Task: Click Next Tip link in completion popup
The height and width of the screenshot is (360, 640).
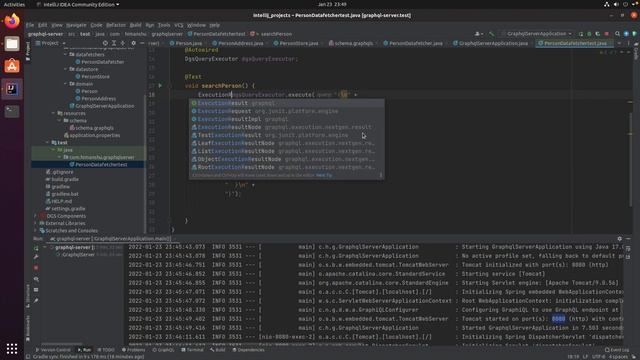Action: pos(324,175)
